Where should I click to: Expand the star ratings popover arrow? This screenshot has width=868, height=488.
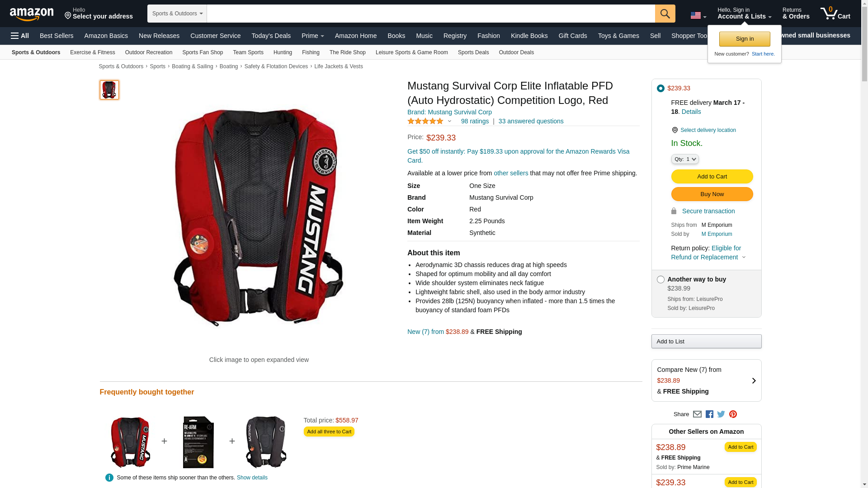449,121
